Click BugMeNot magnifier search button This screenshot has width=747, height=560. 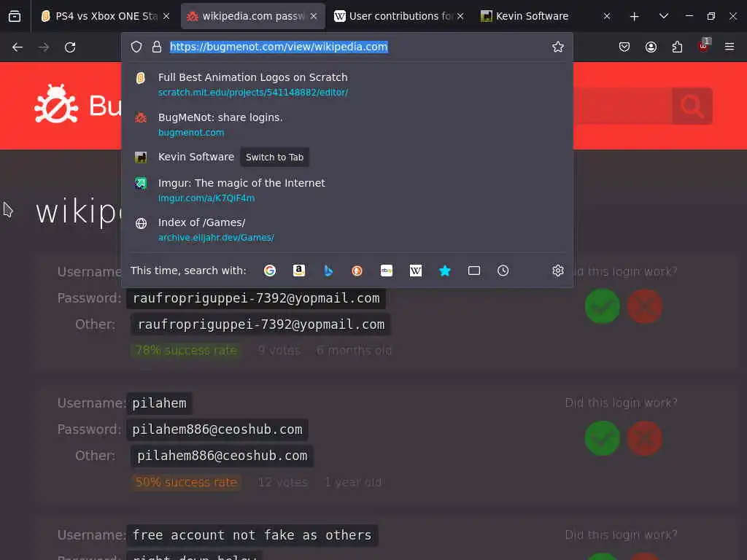click(x=692, y=106)
